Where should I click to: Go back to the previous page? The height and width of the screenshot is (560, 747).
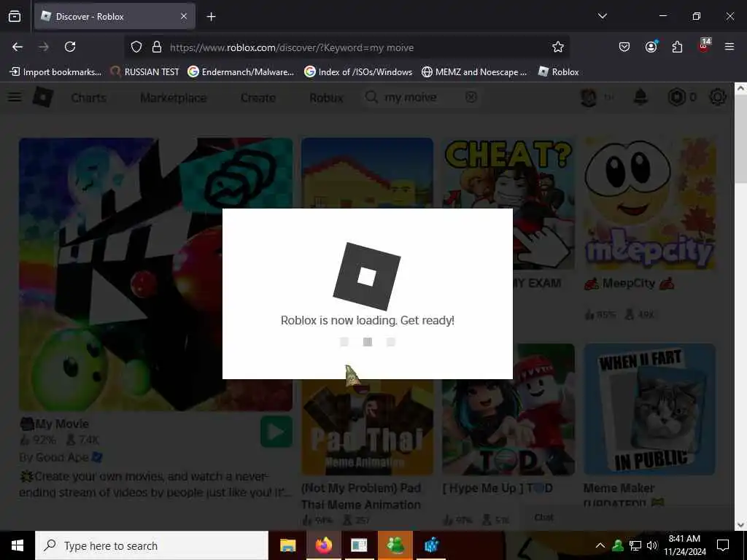18,47
